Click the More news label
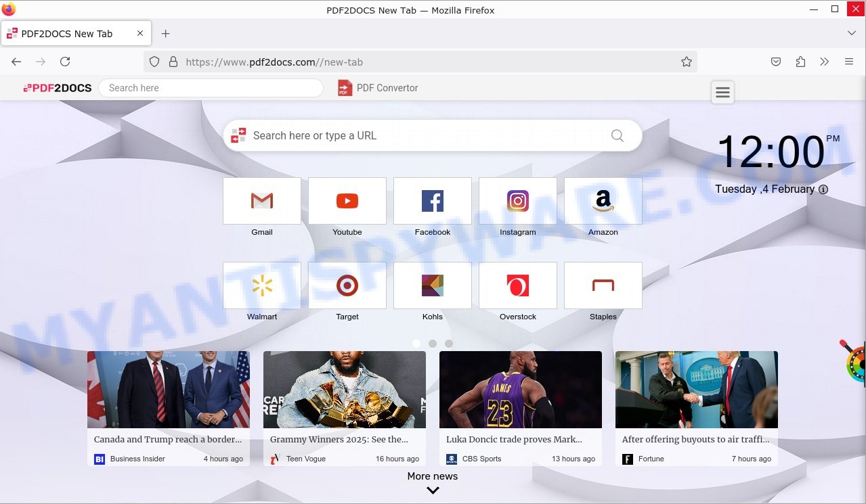The image size is (866, 504). pos(433,476)
